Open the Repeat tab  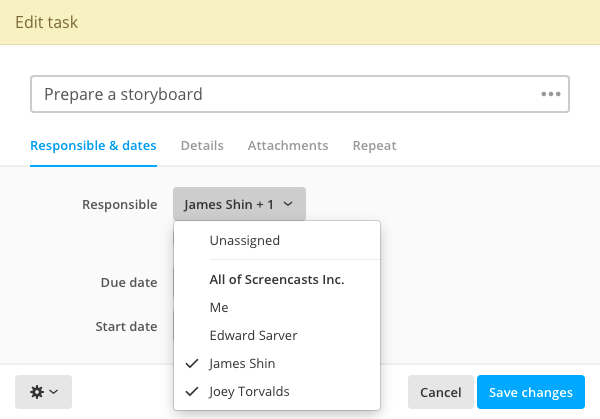(x=374, y=145)
